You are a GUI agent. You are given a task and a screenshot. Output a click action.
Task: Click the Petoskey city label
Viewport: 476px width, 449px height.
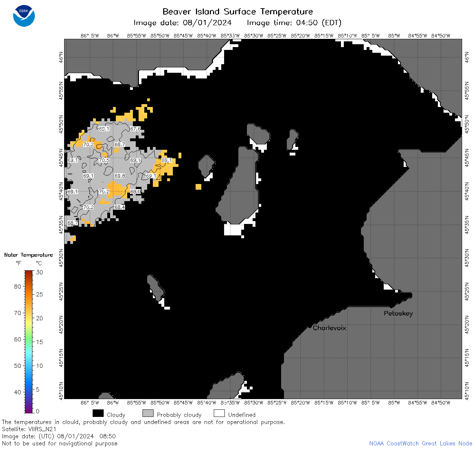click(398, 313)
